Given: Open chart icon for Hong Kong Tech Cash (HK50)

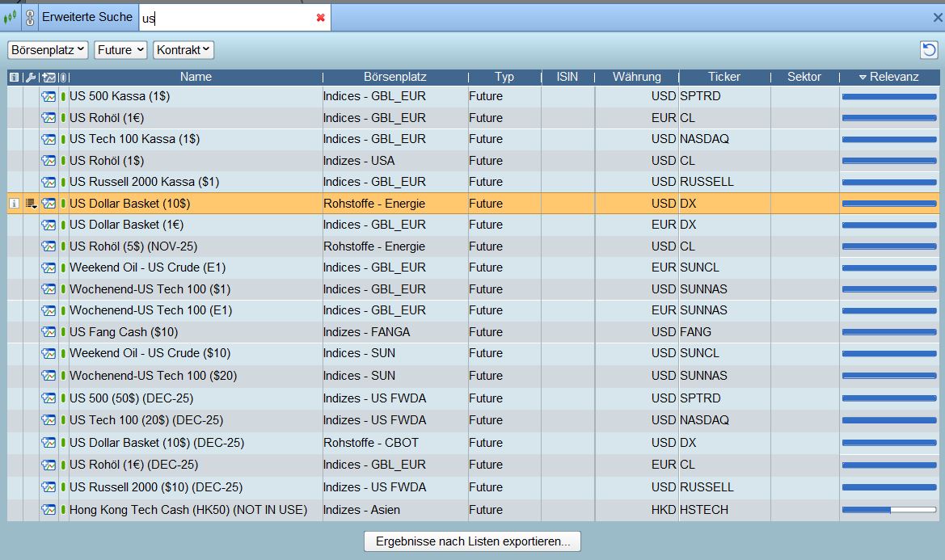Looking at the screenshot, I should coord(49,509).
